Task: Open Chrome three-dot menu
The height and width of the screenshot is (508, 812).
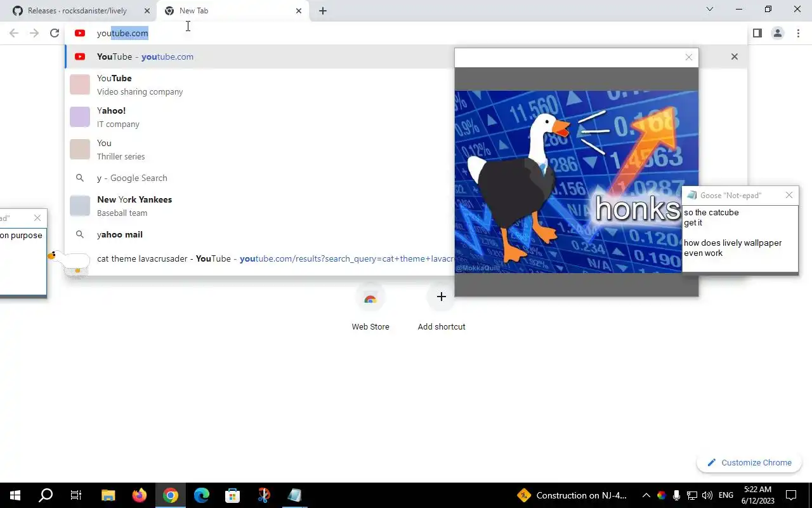Action: (798, 33)
